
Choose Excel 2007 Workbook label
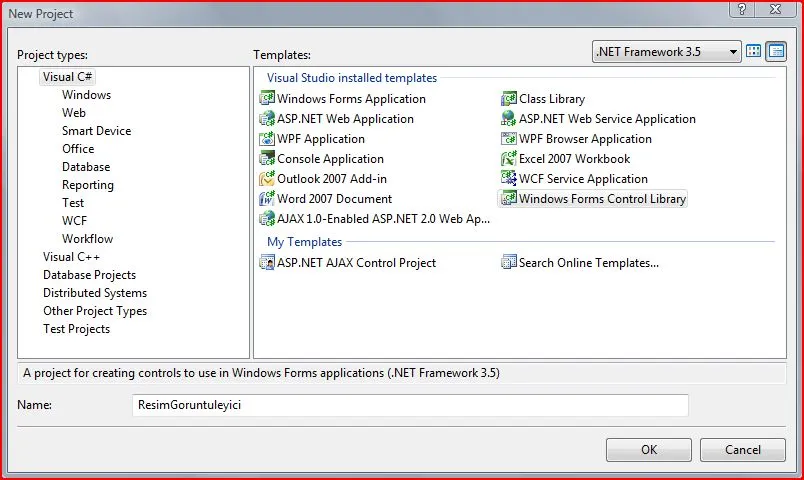click(574, 158)
